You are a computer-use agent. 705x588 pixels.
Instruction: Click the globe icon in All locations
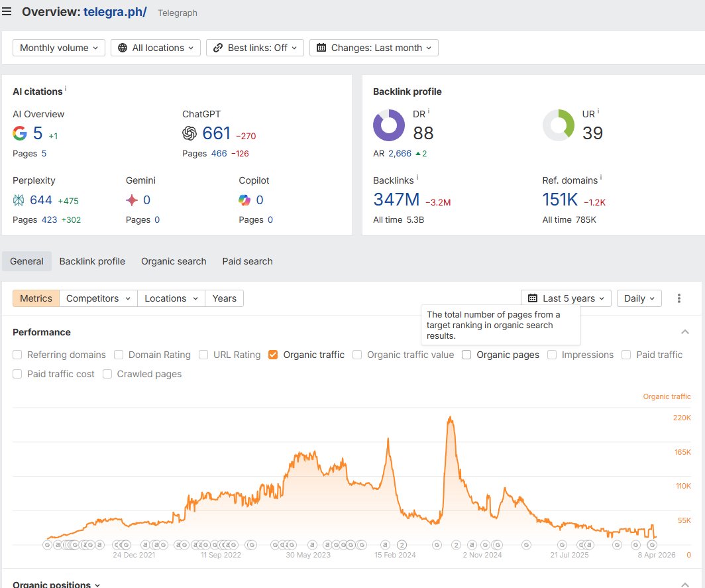coord(123,48)
